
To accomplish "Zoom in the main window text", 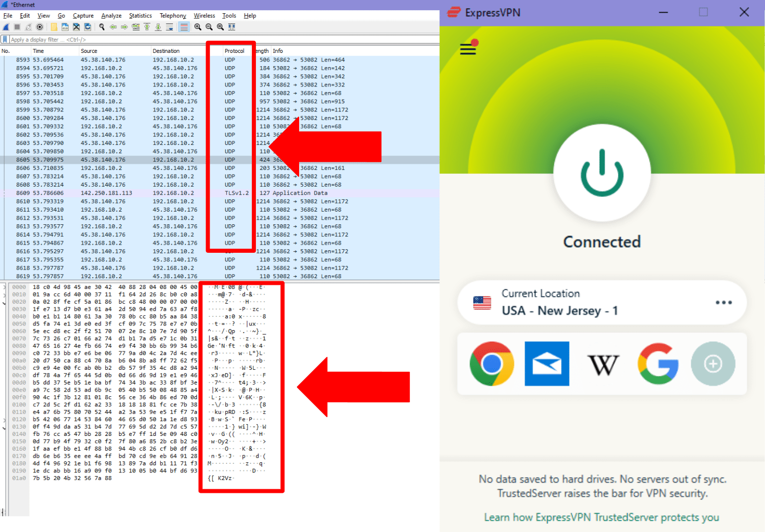I will pyautogui.click(x=198, y=27).
